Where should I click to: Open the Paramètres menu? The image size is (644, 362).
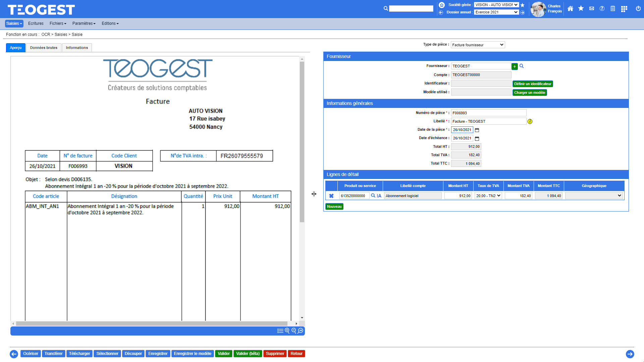pyautogui.click(x=84, y=23)
